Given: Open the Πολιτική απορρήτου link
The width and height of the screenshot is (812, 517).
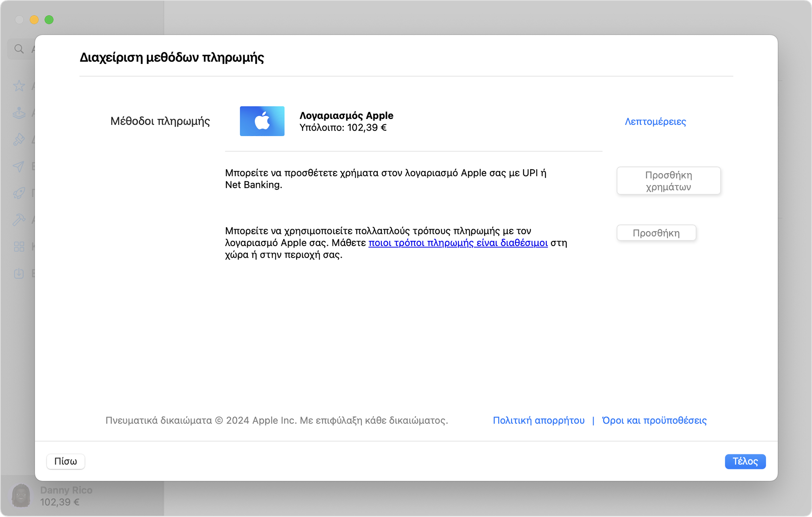Looking at the screenshot, I should click(x=539, y=420).
